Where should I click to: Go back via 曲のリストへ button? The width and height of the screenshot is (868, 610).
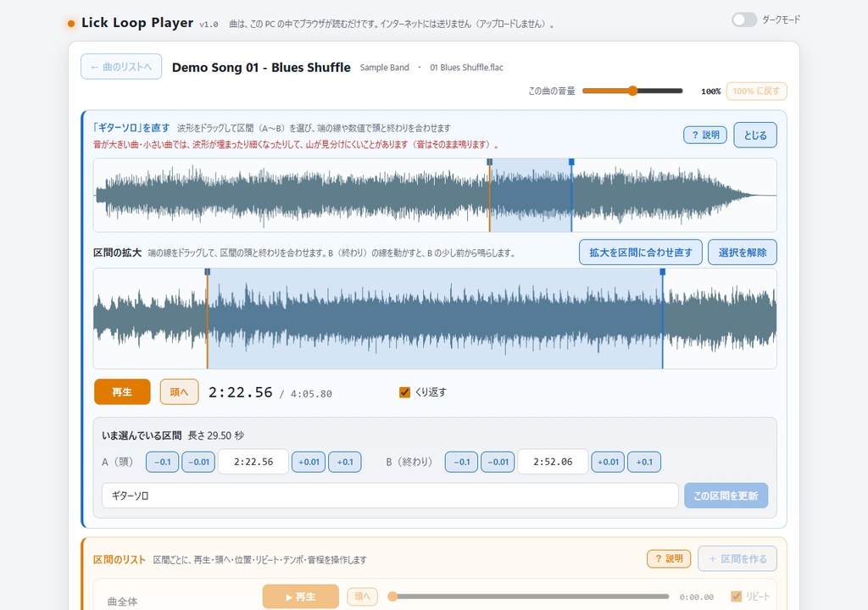(121, 66)
